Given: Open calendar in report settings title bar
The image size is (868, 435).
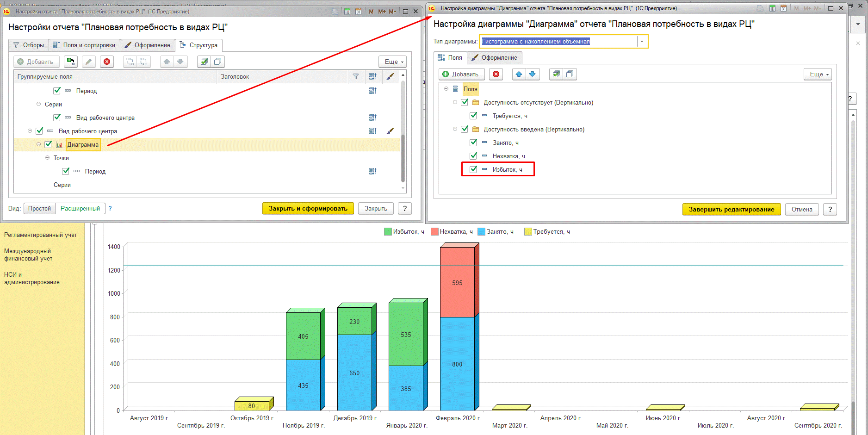Looking at the screenshot, I should pyautogui.click(x=358, y=12).
